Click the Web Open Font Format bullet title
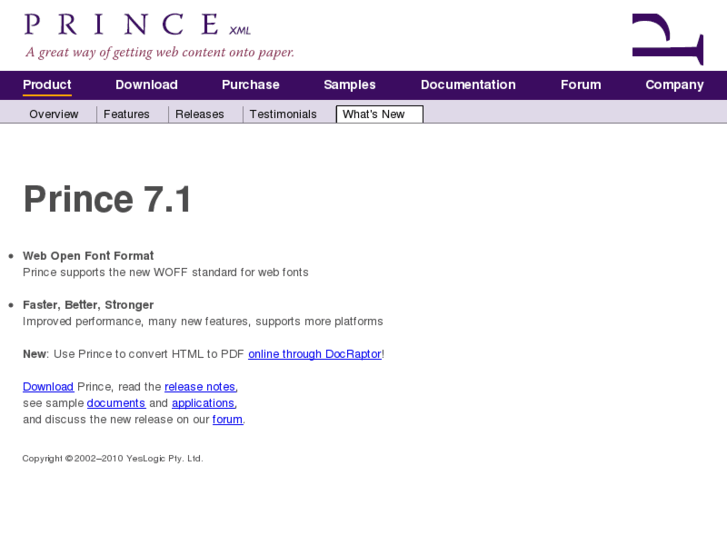Image resolution: width=727 pixels, height=545 pixels. coord(88,256)
